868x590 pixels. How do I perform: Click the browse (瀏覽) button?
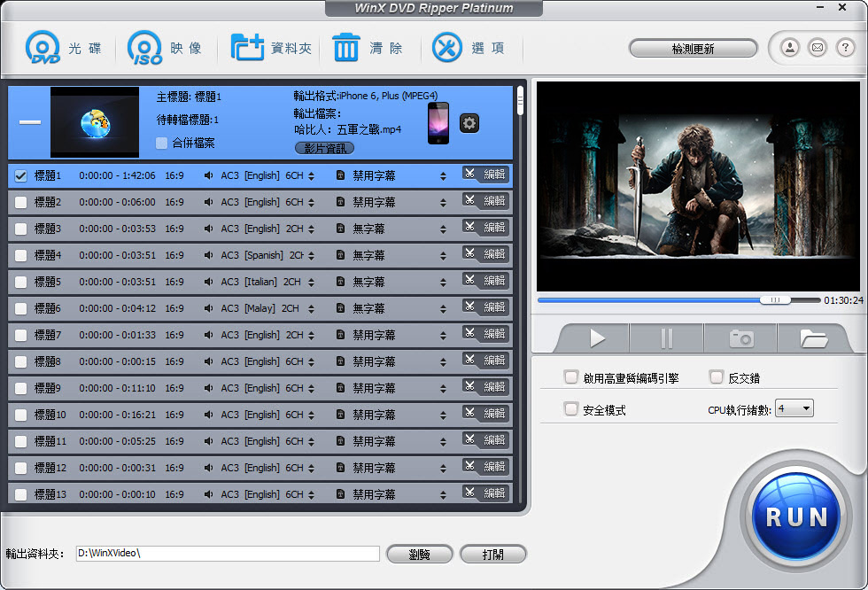[x=420, y=554]
